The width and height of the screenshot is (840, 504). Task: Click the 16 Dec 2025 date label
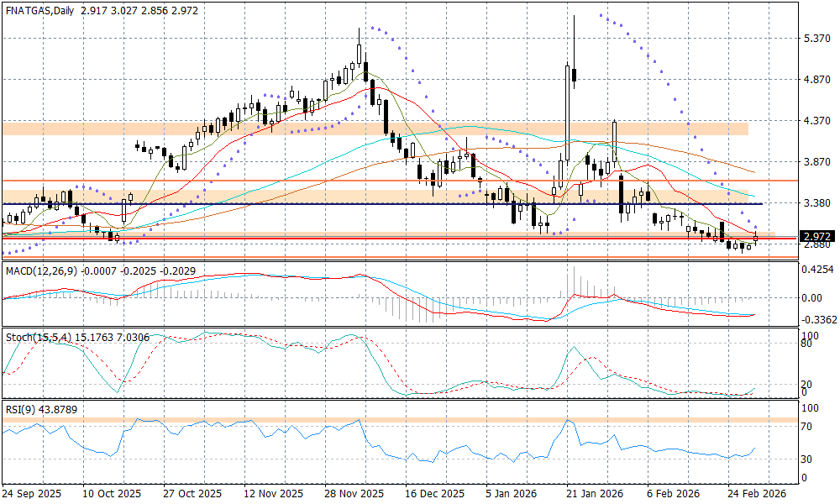click(x=434, y=494)
